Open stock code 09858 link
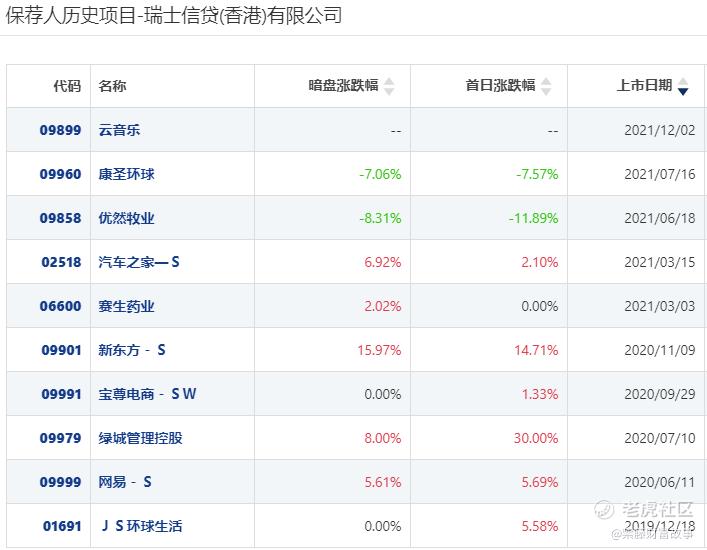The height and width of the screenshot is (550, 707). tap(60, 218)
